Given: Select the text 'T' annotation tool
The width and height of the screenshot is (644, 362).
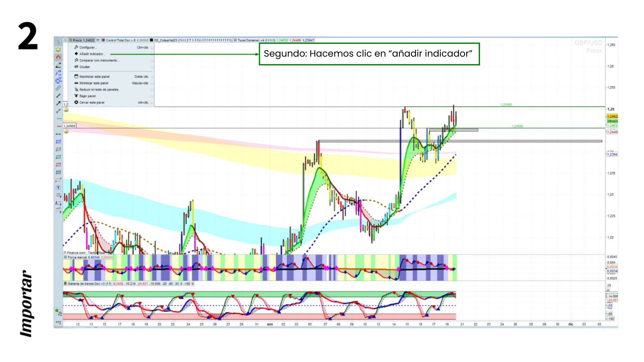Looking at the screenshot, I should tap(58, 188).
